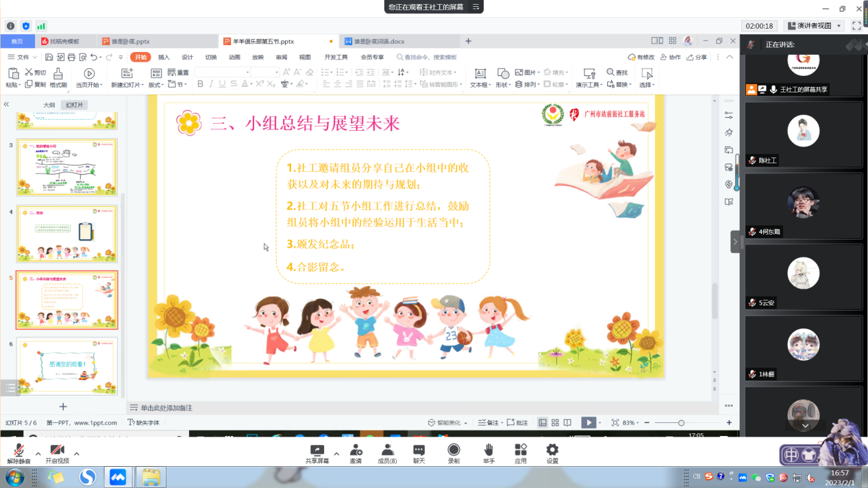Select slide 3 thumbnail
The image size is (868, 488).
coord(67,167)
